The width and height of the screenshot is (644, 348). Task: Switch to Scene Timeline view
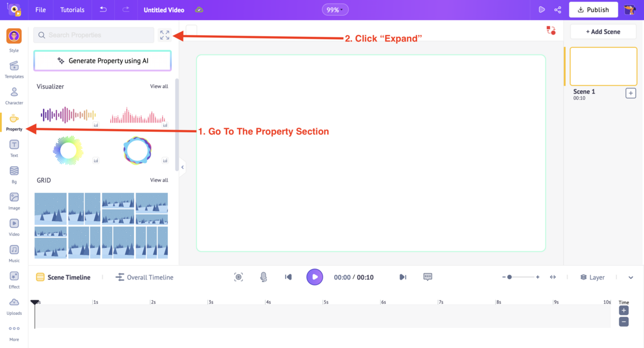[x=63, y=277]
